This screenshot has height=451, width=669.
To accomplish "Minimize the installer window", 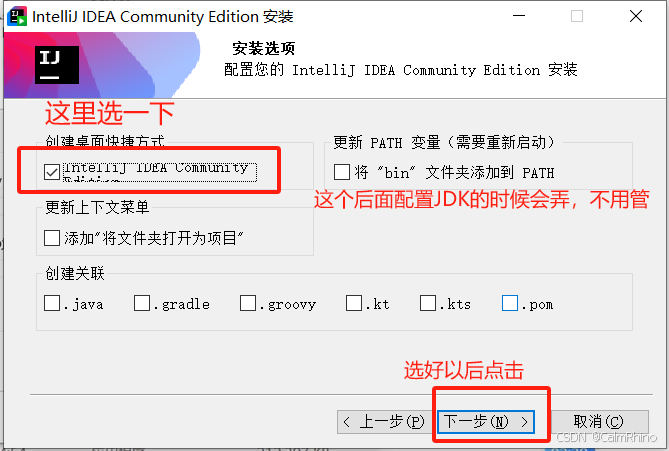I will (x=519, y=16).
